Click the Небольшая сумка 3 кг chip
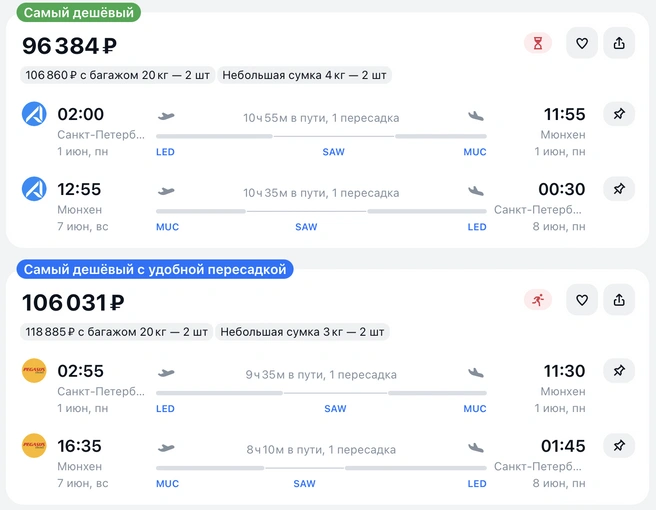The height and width of the screenshot is (510, 656). 302,332
